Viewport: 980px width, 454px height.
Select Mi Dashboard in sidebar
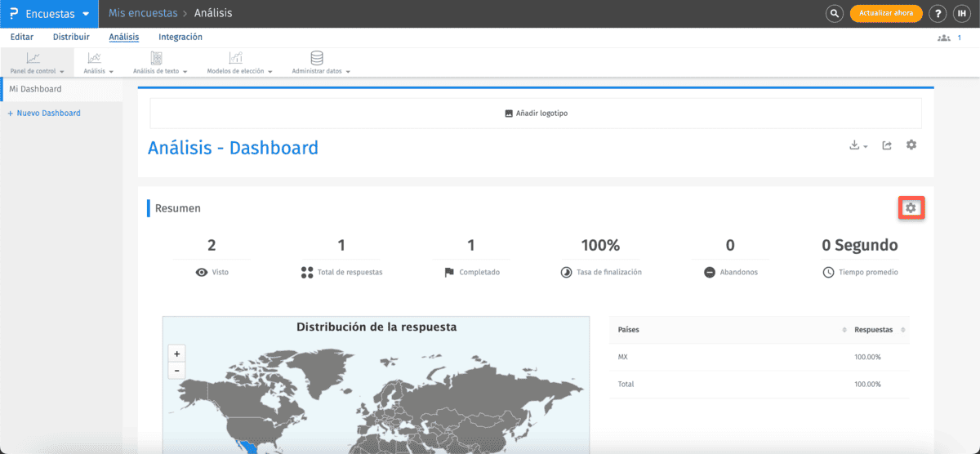point(61,89)
